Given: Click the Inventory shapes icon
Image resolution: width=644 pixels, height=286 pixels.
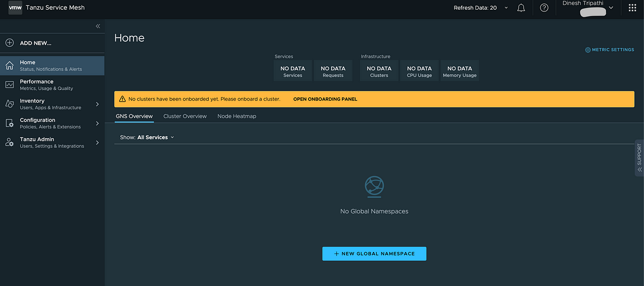Looking at the screenshot, I should pos(10,104).
